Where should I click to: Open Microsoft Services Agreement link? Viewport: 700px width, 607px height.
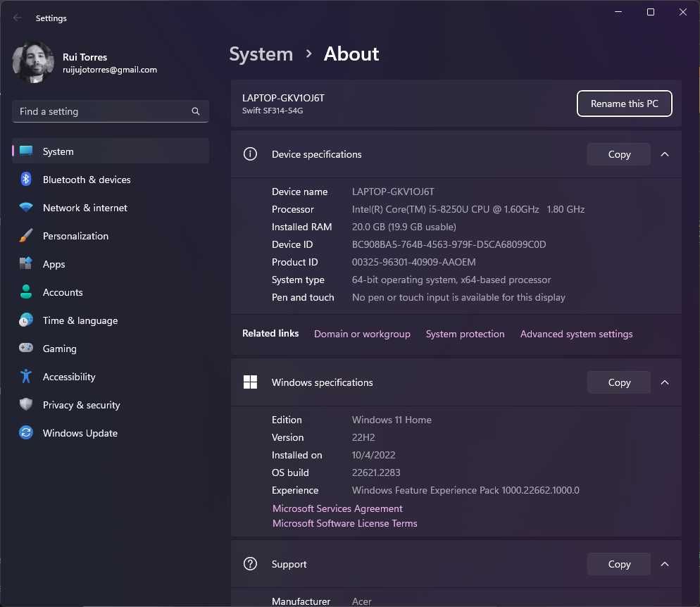tap(337, 508)
